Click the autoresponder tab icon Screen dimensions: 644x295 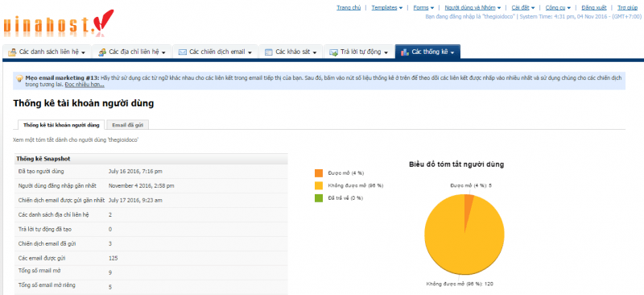[x=333, y=52]
